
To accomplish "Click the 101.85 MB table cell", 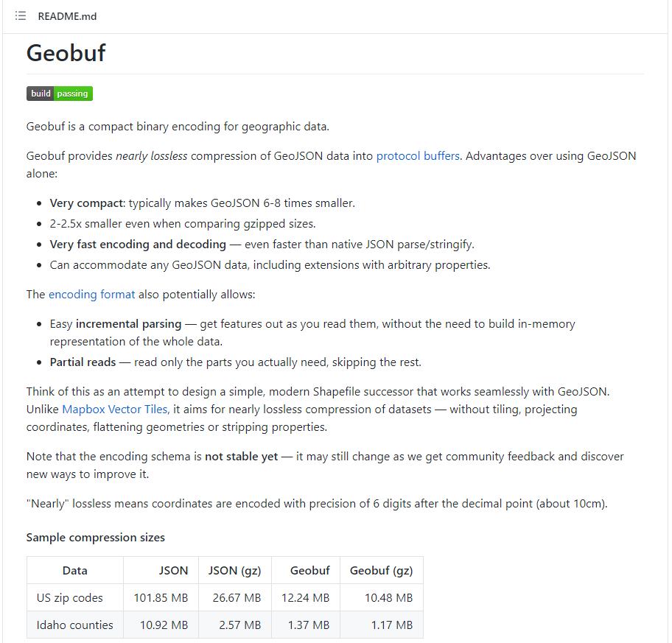I will (x=161, y=598).
